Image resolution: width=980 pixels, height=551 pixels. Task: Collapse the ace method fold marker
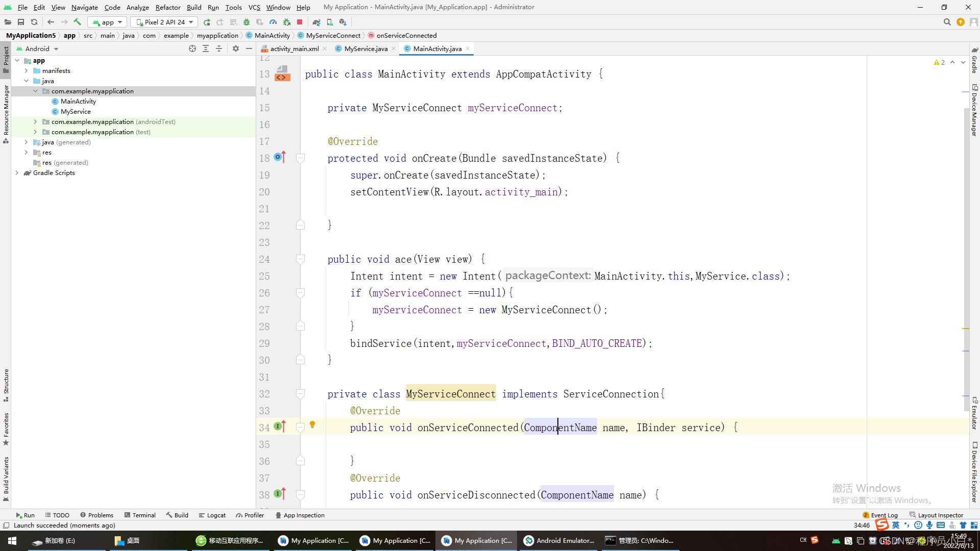301,259
